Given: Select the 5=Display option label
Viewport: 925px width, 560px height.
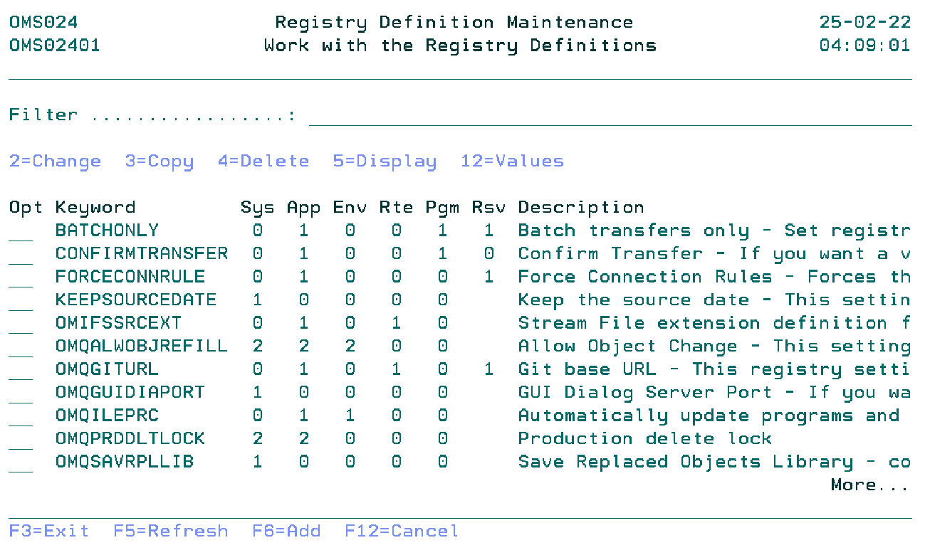Looking at the screenshot, I should (x=385, y=162).
